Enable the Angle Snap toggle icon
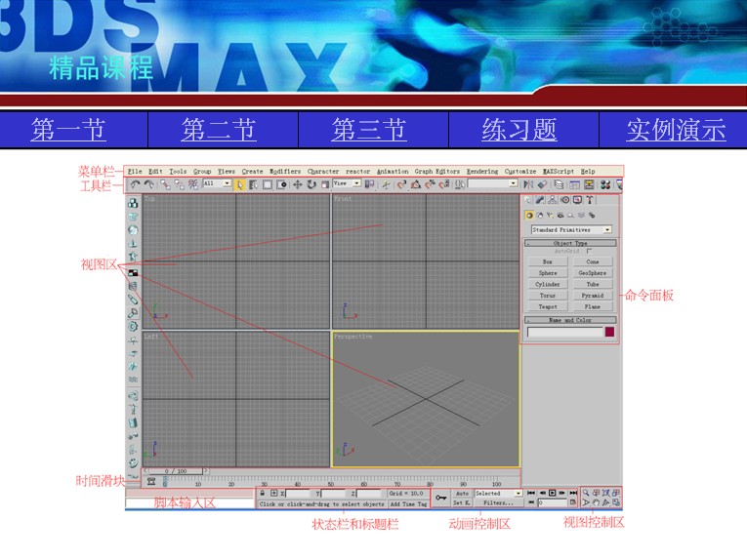 pos(415,184)
